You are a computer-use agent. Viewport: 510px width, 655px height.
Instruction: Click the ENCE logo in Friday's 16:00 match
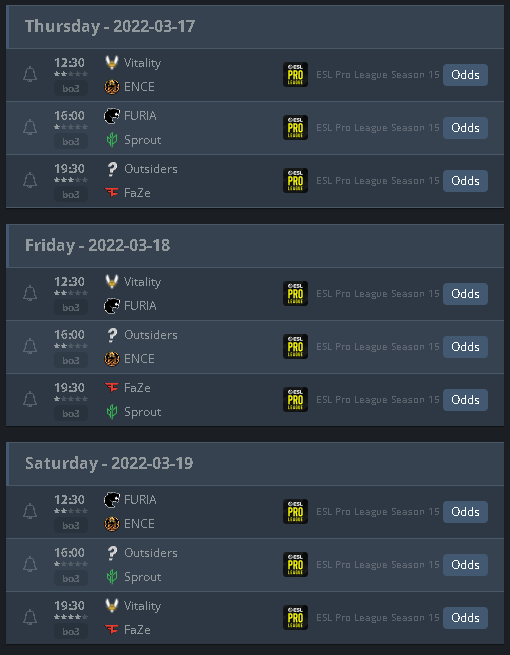[x=112, y=359]
